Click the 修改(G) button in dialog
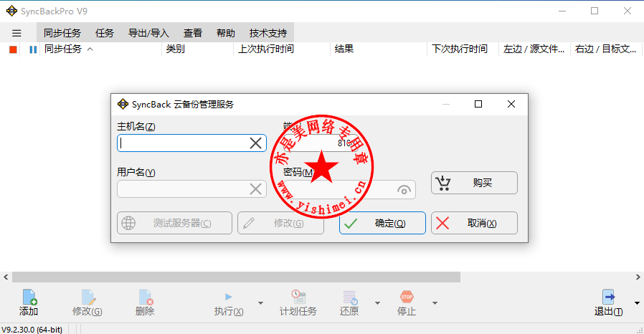The height and width of the screenshot is (334, 644). point(280,223)
